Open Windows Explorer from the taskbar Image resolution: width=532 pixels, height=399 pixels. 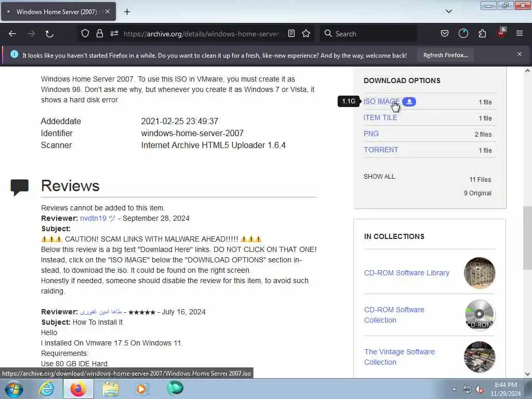click(x=111, y=389)
